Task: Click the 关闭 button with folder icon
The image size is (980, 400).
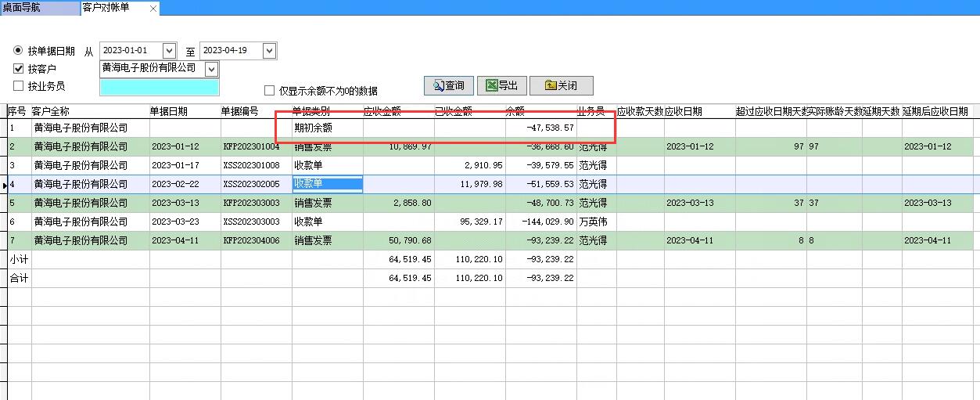Action: pos(561,85)
